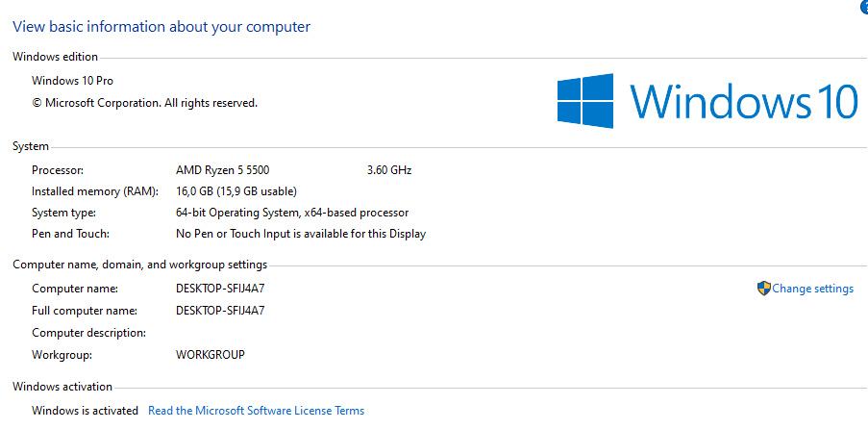Click the WORKGROUP workgroup value
The width and height of the screenshot is (868, 429).
click(x=211, y=355)
